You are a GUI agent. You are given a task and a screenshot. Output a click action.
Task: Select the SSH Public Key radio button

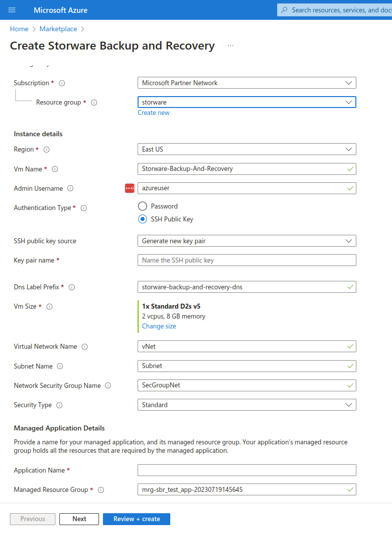[143, 219]
